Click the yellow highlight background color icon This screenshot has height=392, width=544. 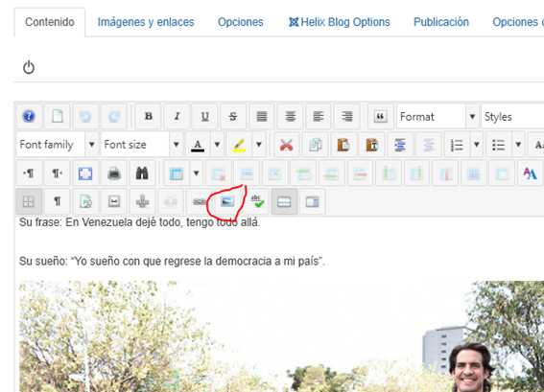coord(239,145)
